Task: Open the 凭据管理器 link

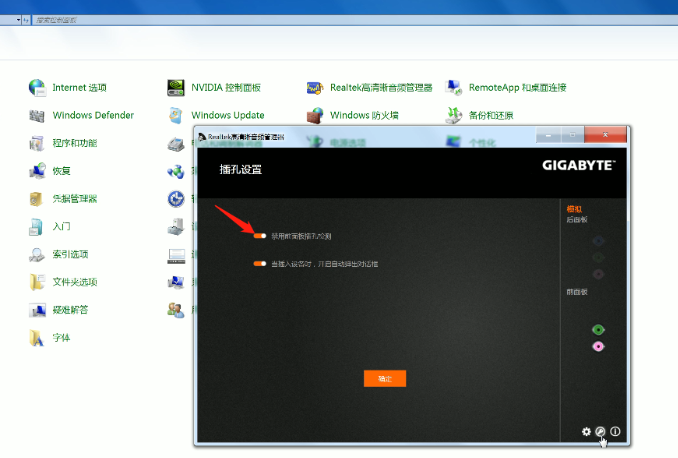Action: [x=75, y=199]
